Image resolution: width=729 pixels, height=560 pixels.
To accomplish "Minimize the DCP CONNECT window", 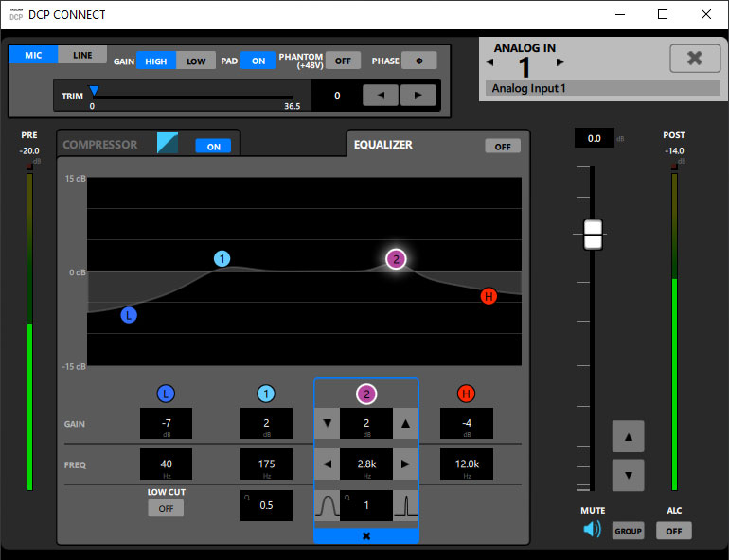I will click(620, 14).
